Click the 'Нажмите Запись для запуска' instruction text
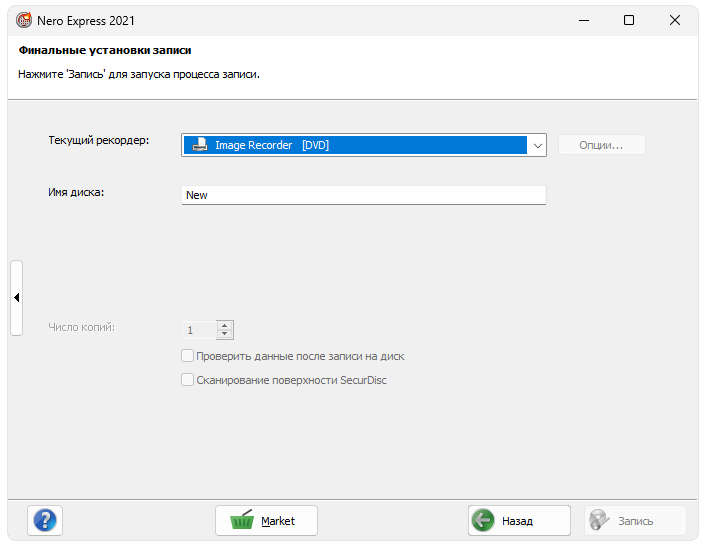The image size is (704, 547). point(139,74)
